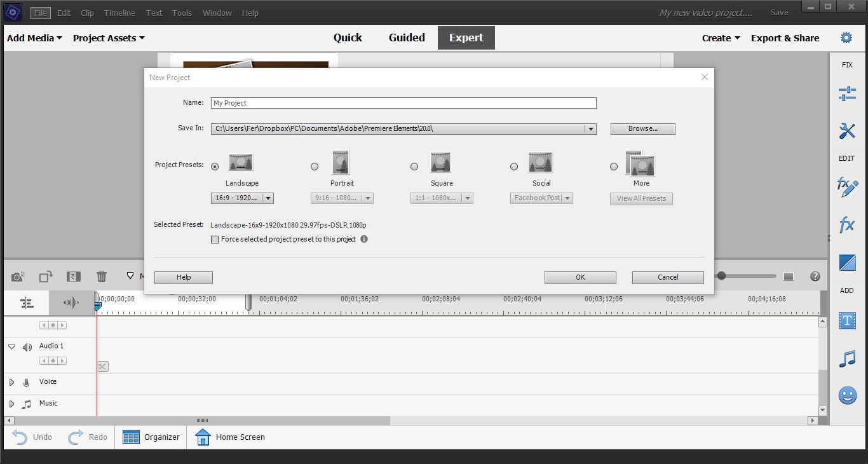
Task: Click the scissors split clip icon
Action: tap(103, 366)
